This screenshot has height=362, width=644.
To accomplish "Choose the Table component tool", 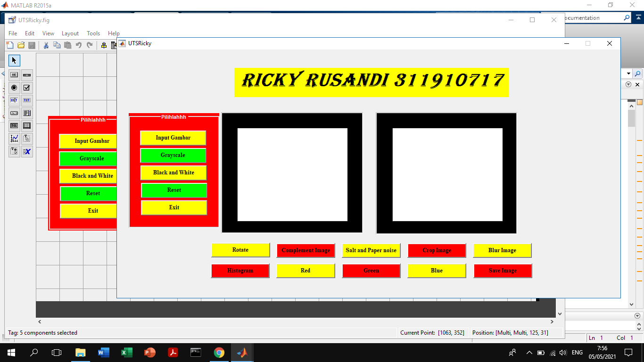I will [x=27, y=125].
